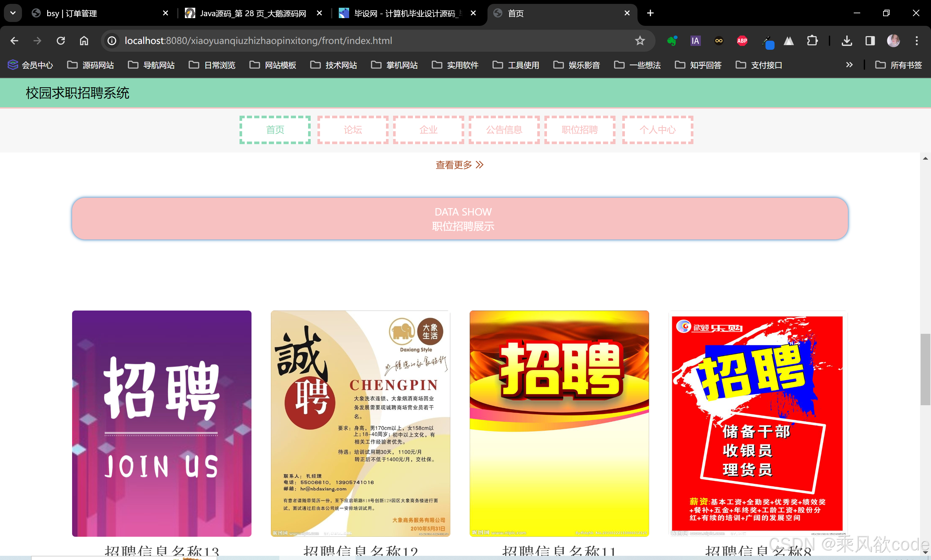
Task: Open the Evernote Web Clipper extension
Action: pos(672,41)
